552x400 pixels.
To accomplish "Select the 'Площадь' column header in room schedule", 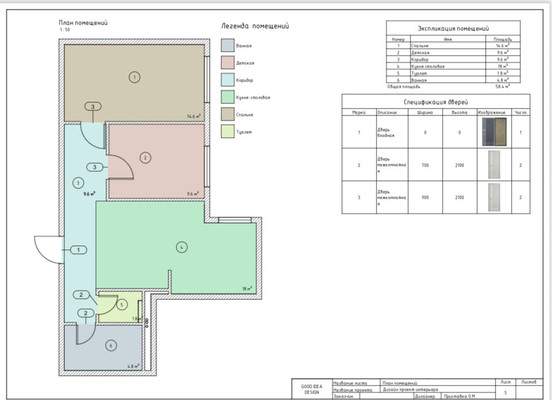I will (x=503, y=39).
